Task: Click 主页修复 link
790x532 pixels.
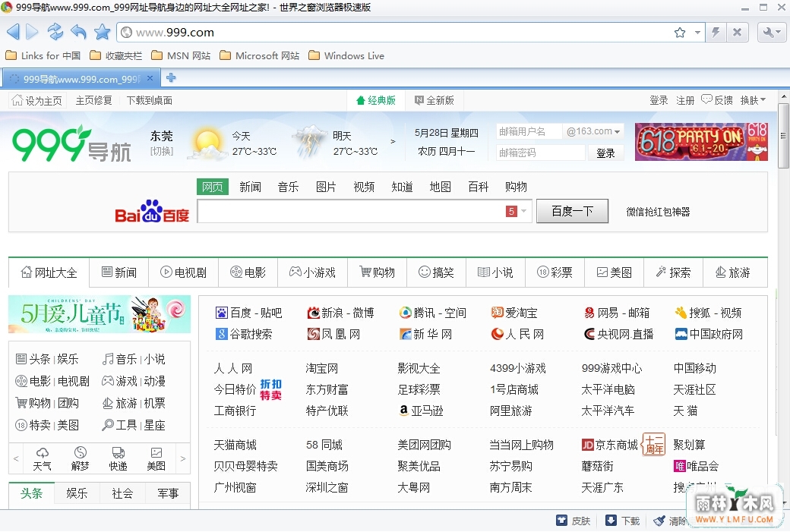Action: [93, 101]
